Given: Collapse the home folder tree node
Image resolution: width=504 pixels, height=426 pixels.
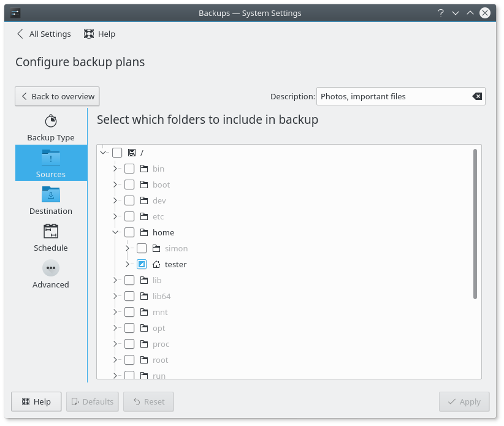Looking at the screenshot, I should pos(115,232).
